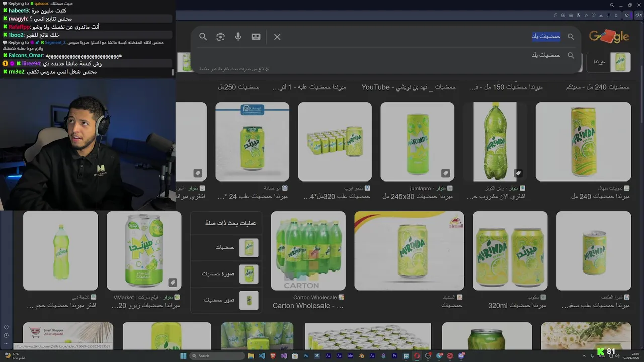Open the related search صورة حمضيات

(x=226, y=274)
